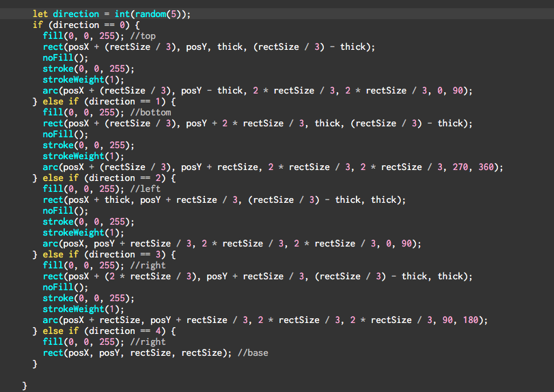The height and width of the screenshot is (392, 554).
Task: Click 'rect(posX, posY, rectSize, rectSize);' statement
Action: point(137,353)
